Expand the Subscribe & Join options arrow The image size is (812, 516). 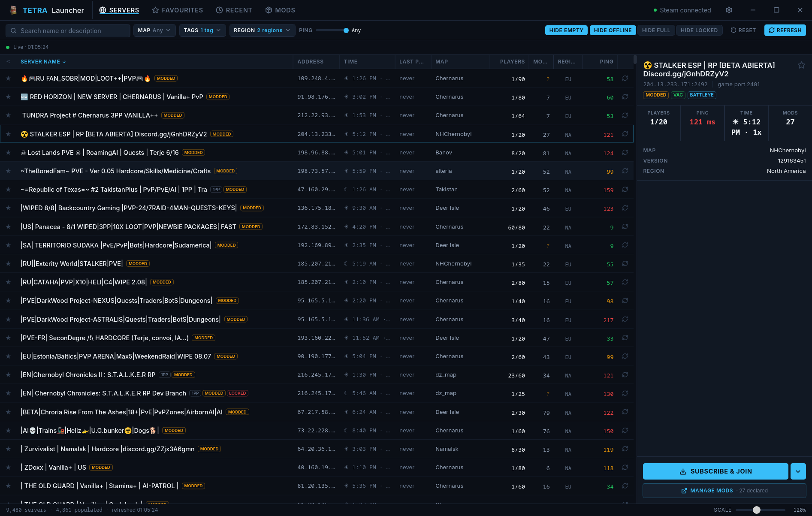pos(798,471)
